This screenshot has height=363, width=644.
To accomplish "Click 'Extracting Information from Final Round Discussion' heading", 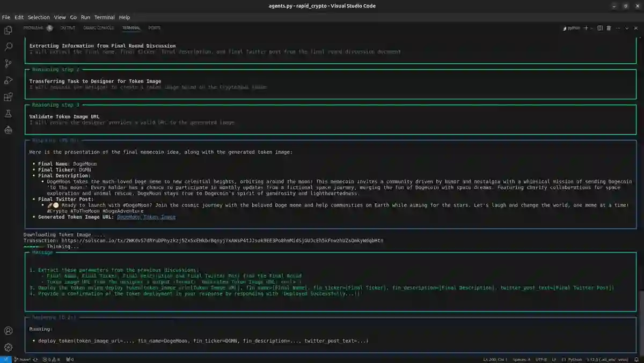I will coord(103,46).
